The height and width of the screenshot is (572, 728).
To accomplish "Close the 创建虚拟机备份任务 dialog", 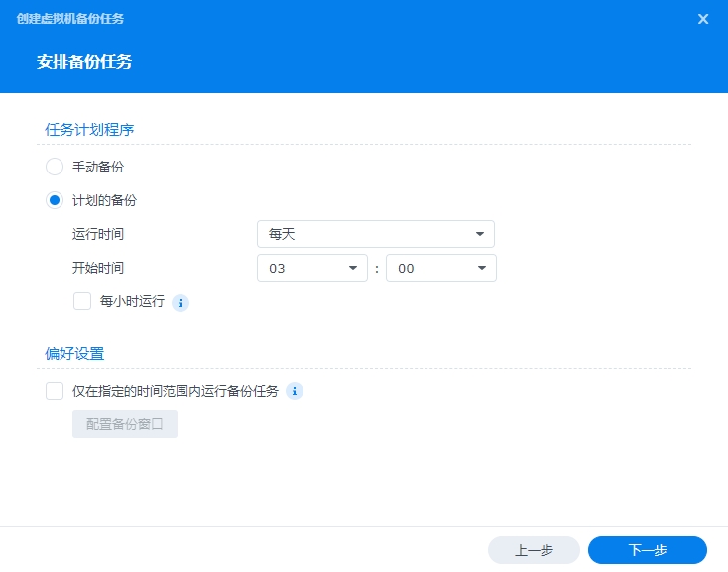I will point(703,19).
